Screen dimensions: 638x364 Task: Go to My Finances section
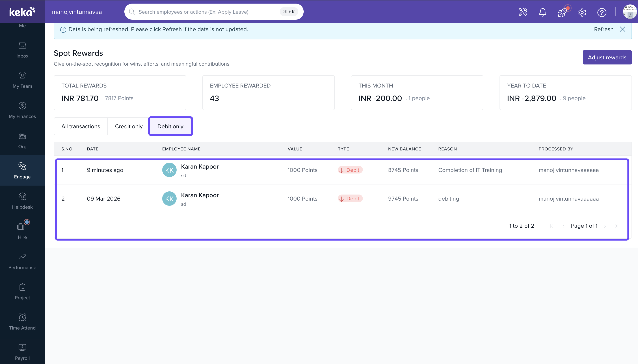click(x=22, y=106)
